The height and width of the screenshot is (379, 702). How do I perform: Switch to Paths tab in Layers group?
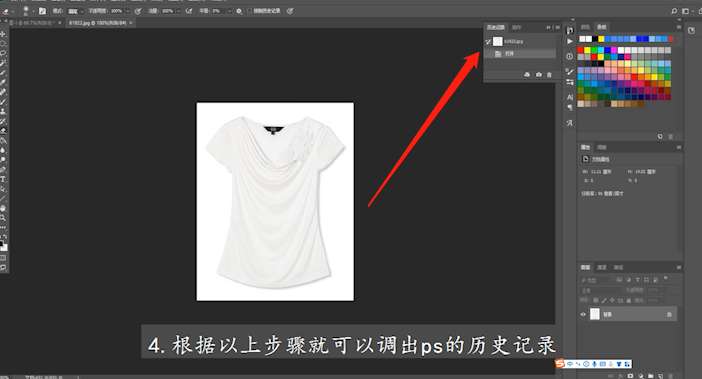coord(618,267)
